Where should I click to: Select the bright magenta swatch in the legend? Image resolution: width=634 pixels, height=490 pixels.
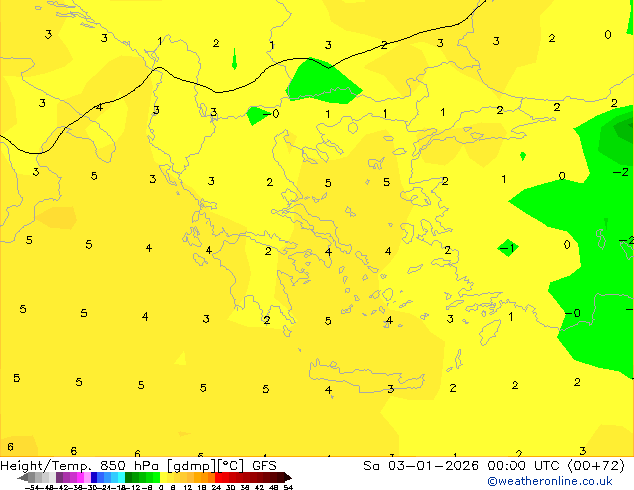80,477
